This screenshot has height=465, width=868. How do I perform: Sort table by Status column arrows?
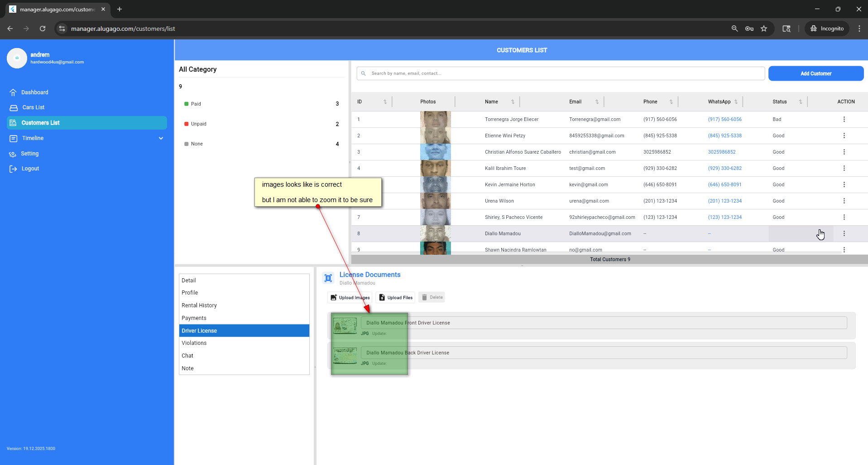(800, 102)
